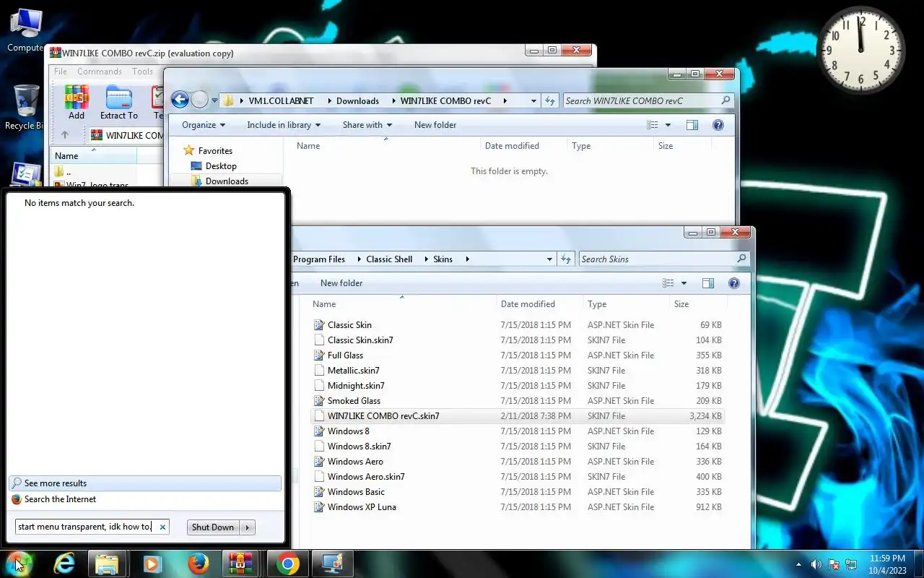
Task: Sort by Date modified in Skins window
Action: [541, 304]
